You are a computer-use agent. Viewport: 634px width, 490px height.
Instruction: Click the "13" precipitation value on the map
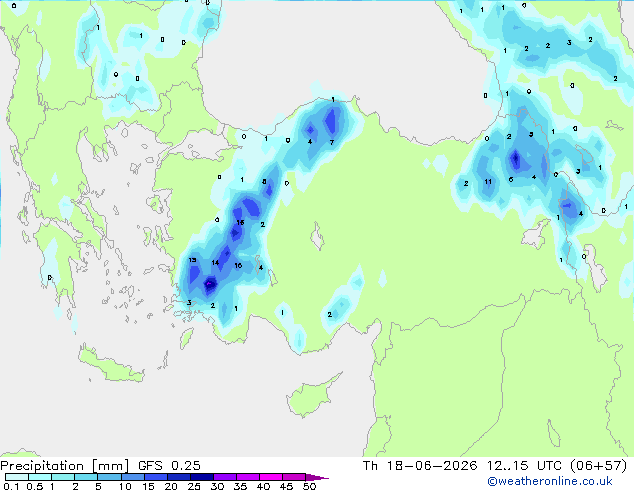tap(192, 260)
